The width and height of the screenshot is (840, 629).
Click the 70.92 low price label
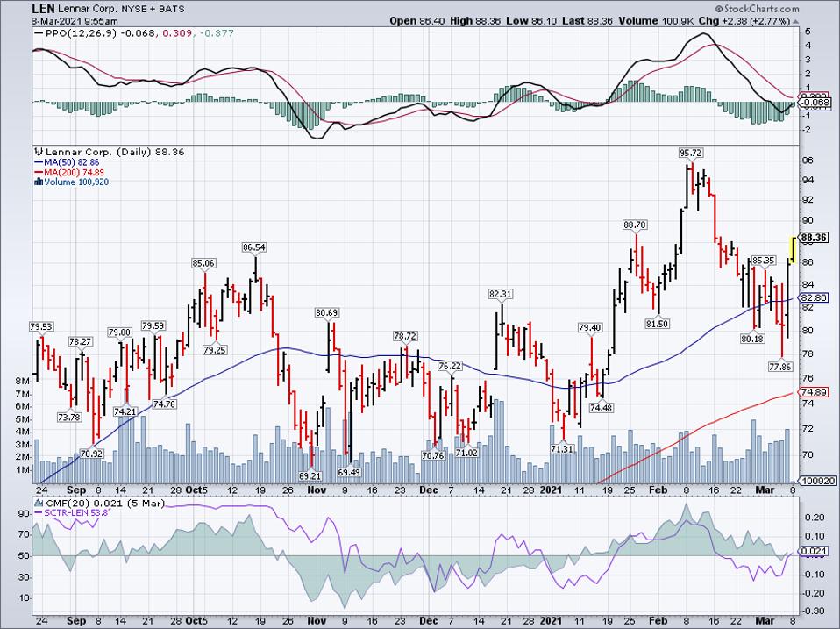[91, 454]
